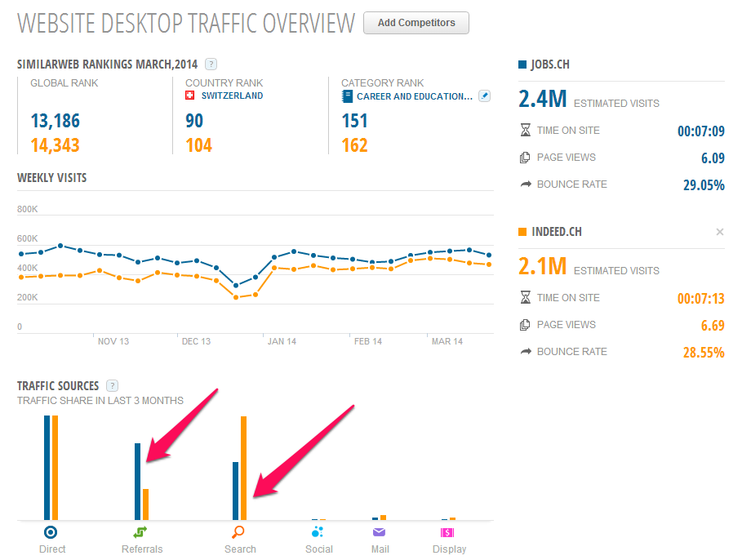Click the blue Referrals bar in chart
Viewport: 751px width, 560px height.
tap(137, 481)
